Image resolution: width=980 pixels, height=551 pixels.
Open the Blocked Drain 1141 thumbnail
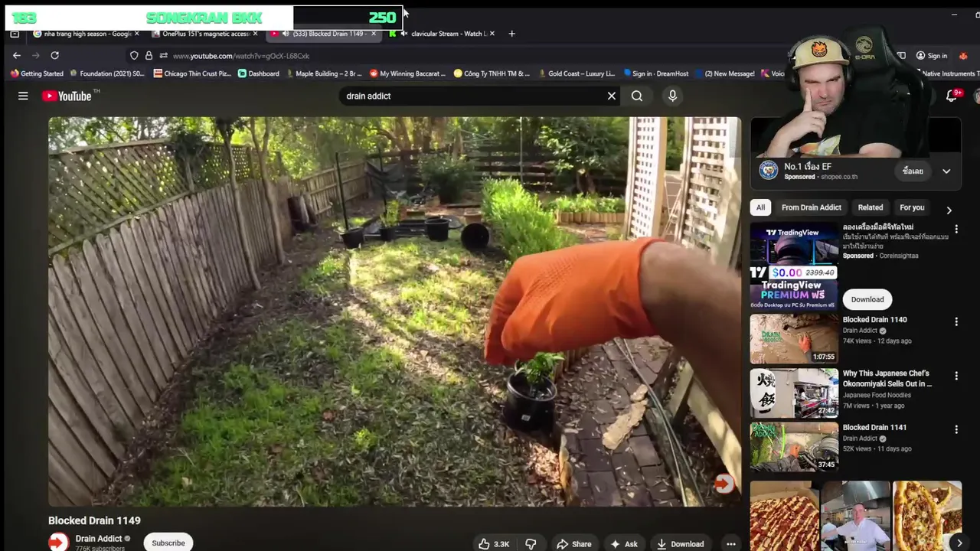coord(794,447)
